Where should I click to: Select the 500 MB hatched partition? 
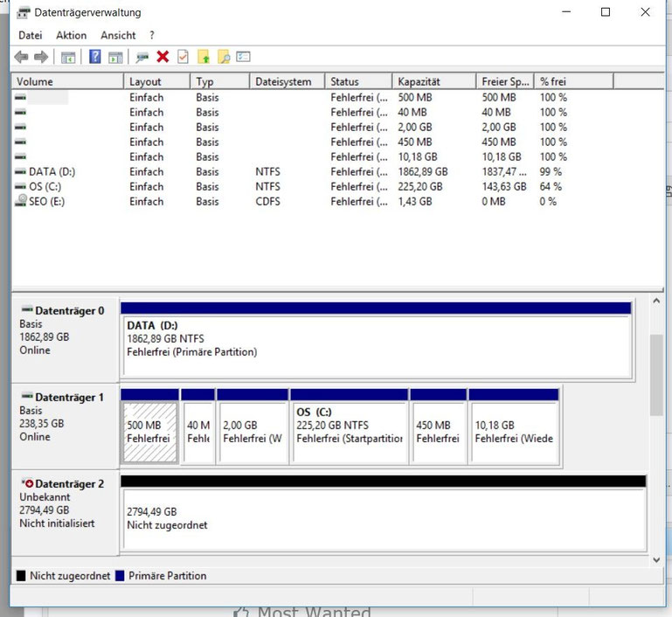click(149, 432)
